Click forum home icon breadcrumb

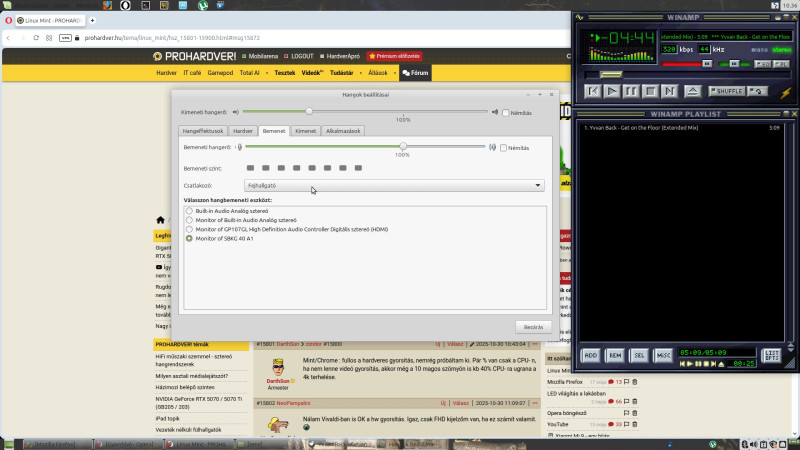[160, 220]
